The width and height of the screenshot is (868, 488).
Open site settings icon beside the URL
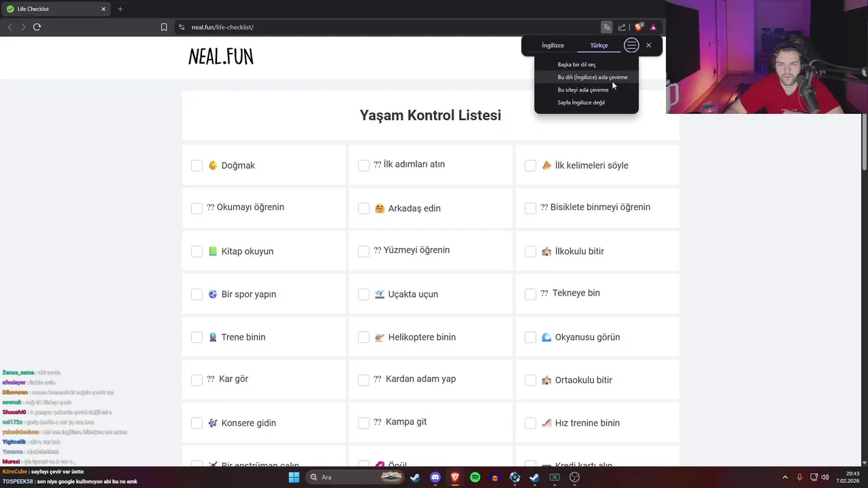(181, 27)
